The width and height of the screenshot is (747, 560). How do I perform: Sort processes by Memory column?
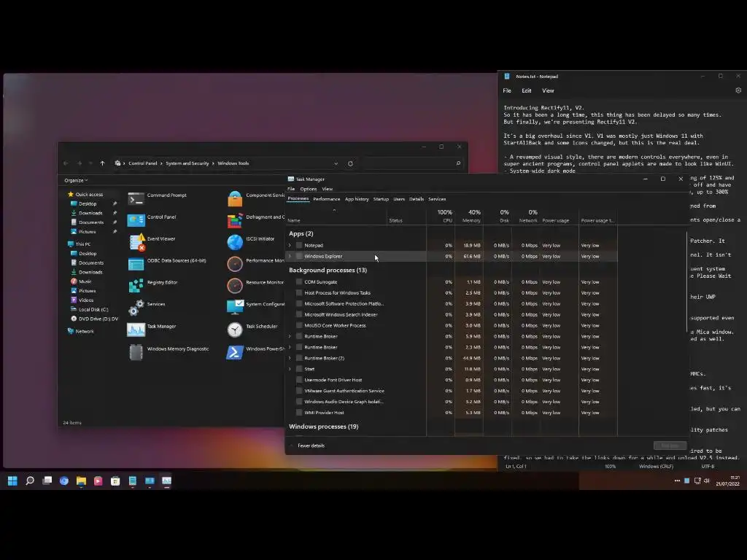coord(469,216)
